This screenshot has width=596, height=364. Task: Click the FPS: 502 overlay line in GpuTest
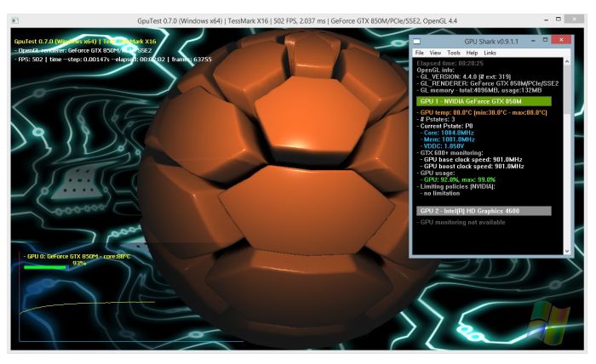coord(113,60)
